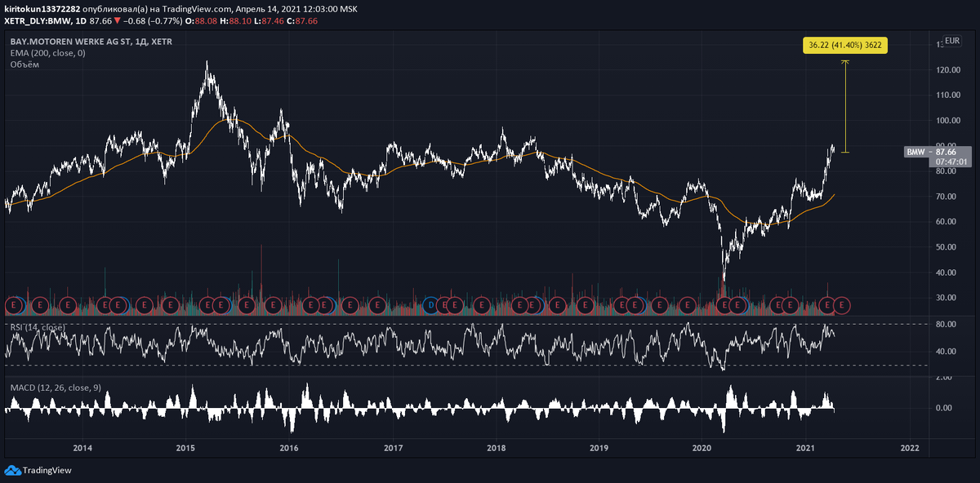Click the EMA (200, close, 0) indicator legend
This screenshot has width=980, height=483.
pyautogui.click(x=47, y=52)
